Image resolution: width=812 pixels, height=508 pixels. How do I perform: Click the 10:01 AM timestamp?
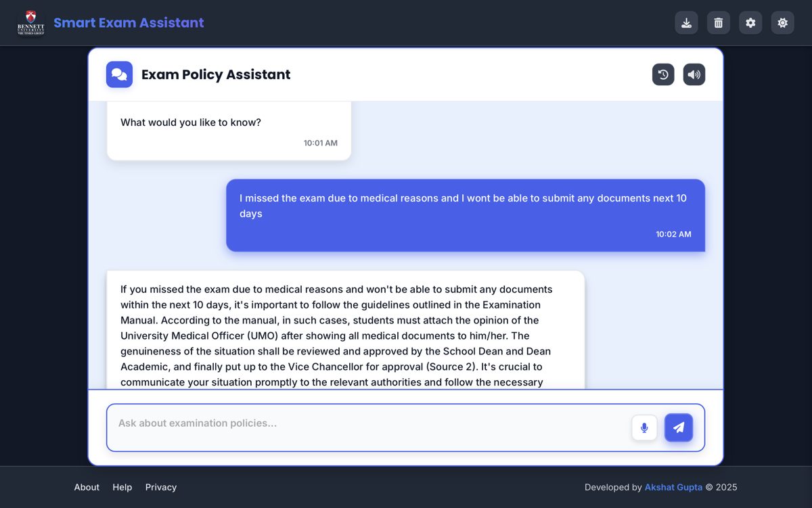[321, 143]
